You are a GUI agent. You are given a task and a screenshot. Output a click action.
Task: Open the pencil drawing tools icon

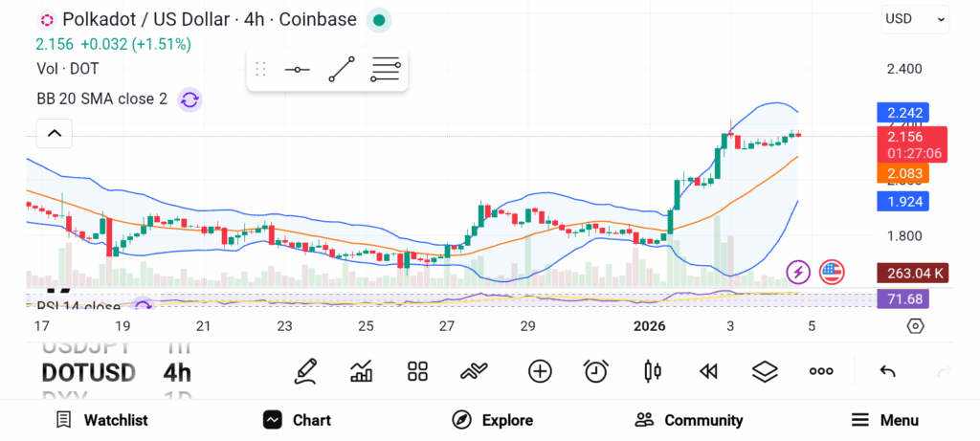point(305,371)
